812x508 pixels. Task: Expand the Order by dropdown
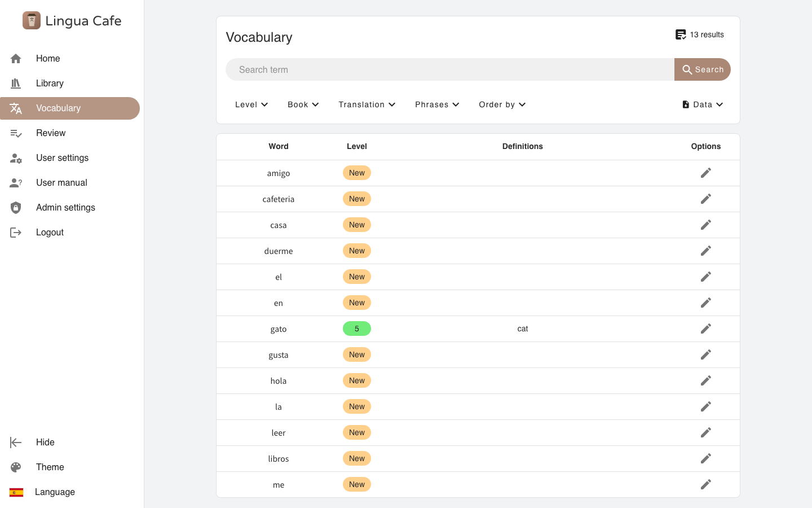(502, 104)
